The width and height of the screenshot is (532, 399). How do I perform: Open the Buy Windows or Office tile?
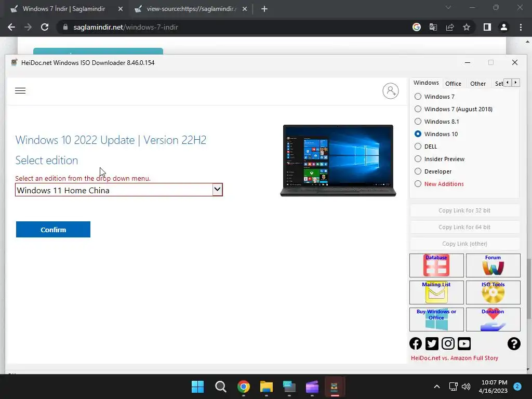pyautogui.click(x=436, y=320)
